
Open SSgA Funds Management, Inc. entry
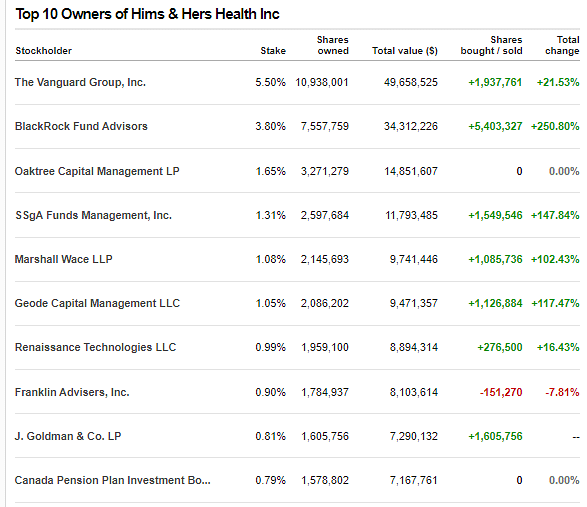94,215
